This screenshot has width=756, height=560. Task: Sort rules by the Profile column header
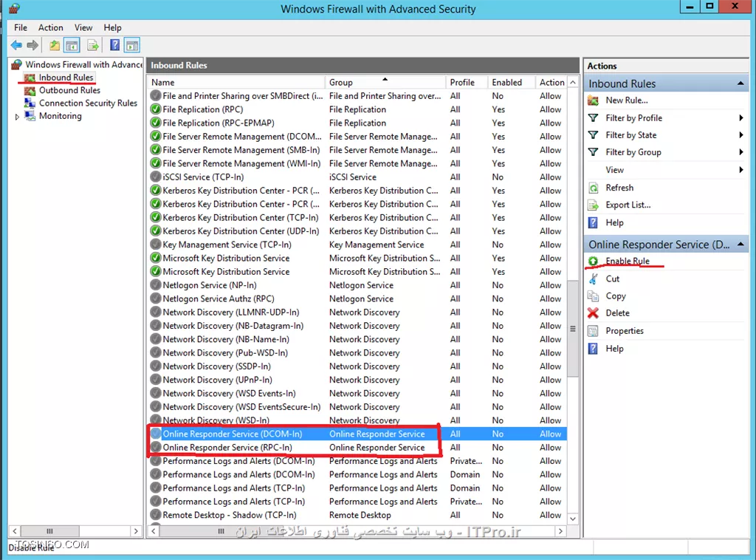[467, 83]
